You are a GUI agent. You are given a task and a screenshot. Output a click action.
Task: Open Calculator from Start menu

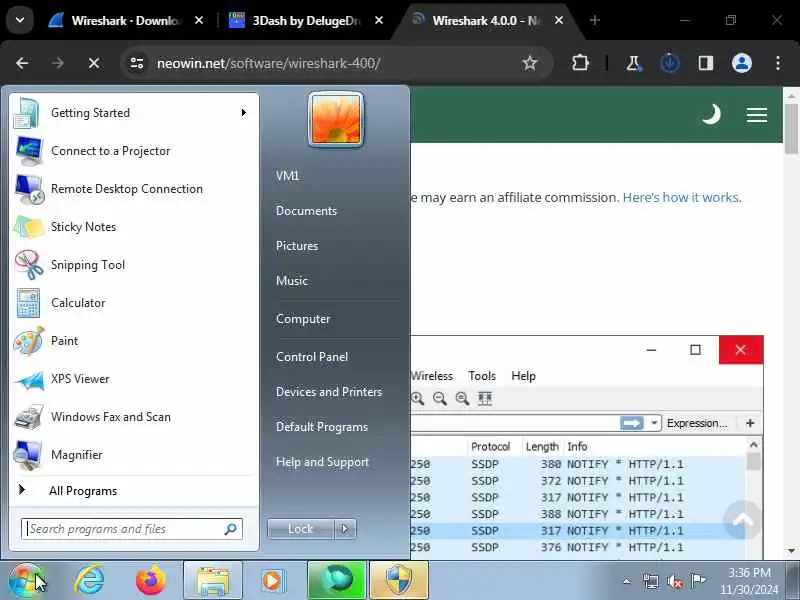pos(133,303)
